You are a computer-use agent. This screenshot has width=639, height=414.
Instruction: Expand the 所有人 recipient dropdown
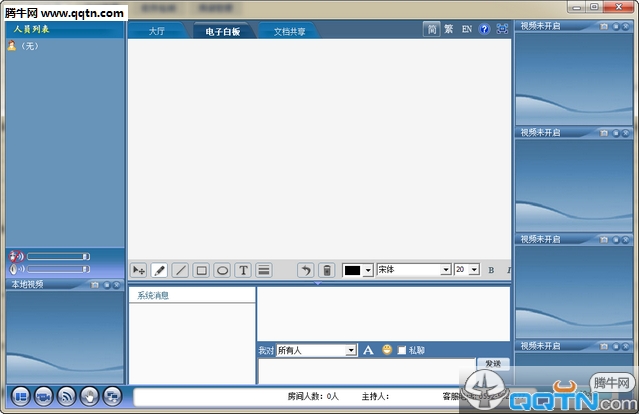click(x=351, y=350)
